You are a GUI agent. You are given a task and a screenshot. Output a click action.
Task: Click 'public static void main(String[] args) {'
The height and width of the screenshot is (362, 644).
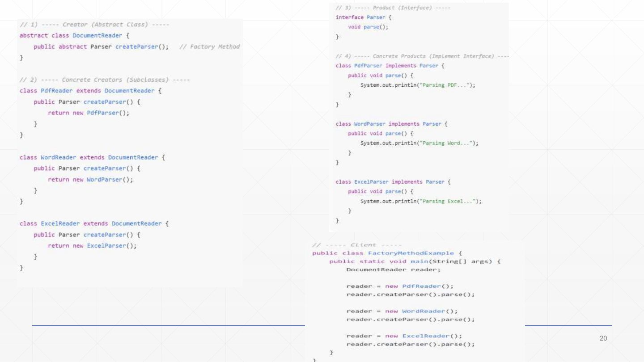[414, 261]
